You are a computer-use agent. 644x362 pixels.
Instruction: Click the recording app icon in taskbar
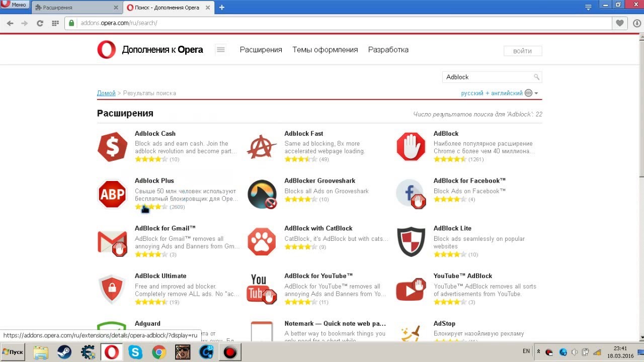pyautogui.click(x=230, y=352)
